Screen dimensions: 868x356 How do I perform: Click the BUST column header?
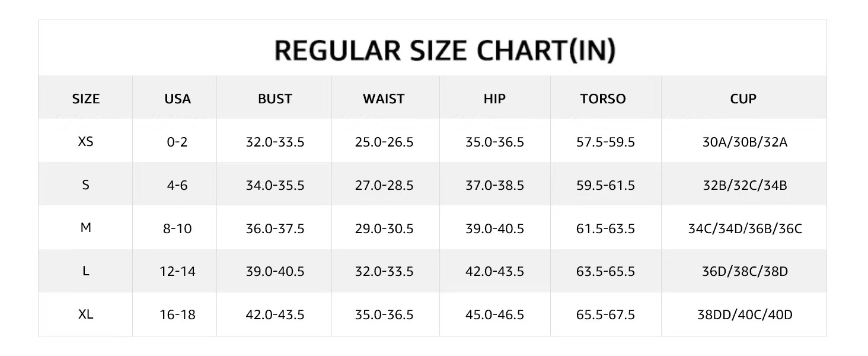(275, 98)
